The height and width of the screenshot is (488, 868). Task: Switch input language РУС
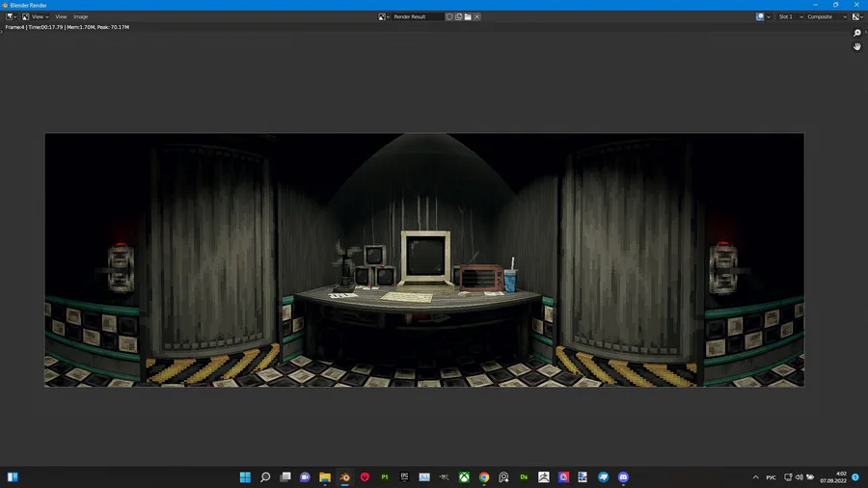[x=772, y=477]
